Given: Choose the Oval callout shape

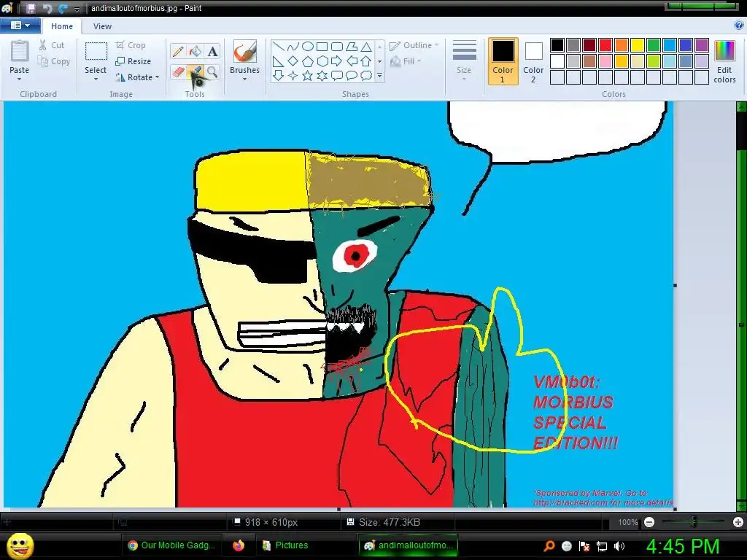Looking at the screenshot, I should pyautogui.click(x=352, y=75).
